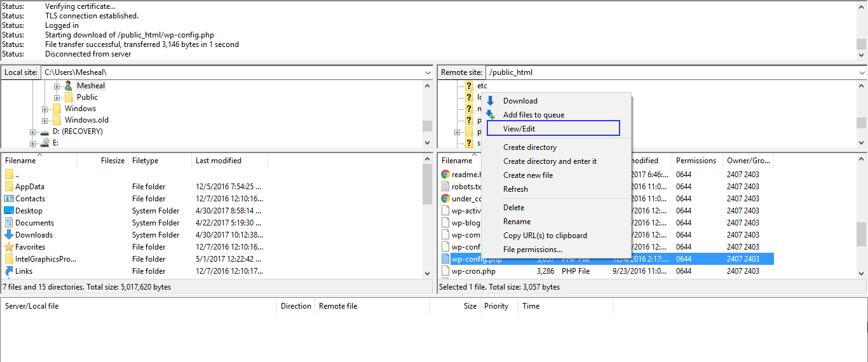Select File permissions... in context menu
Screen dimensions: 868x362
pos(532,250)
